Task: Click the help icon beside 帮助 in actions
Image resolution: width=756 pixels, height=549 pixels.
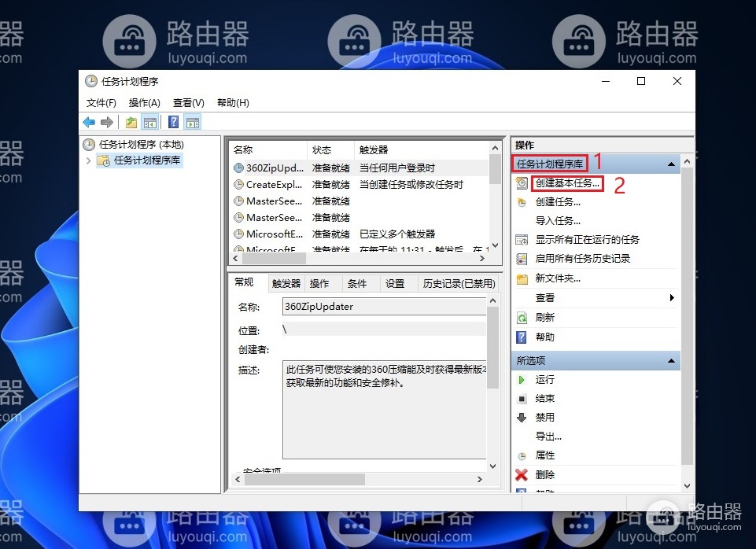Action: (522, 337)
